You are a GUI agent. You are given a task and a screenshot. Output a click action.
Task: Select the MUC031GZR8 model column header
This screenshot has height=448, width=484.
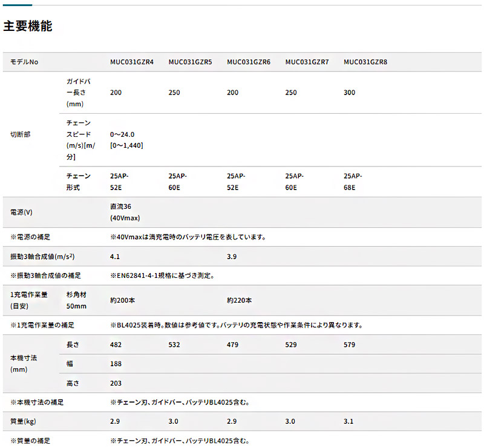365,62
